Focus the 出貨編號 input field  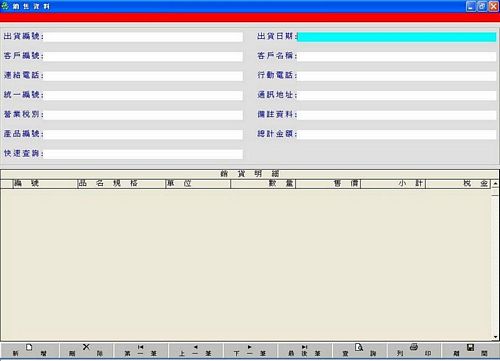(143, 37)
